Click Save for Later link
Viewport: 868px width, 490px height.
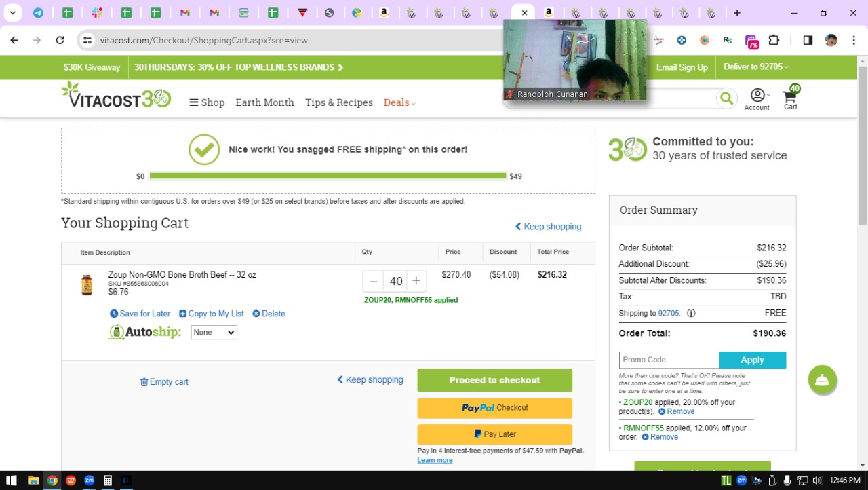(140, 314)
